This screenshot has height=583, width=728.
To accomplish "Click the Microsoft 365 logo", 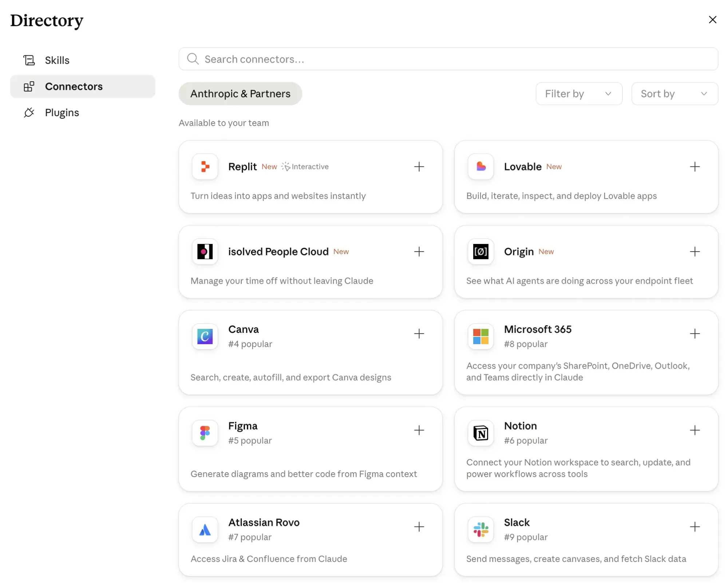I will [x=480, y=336].
